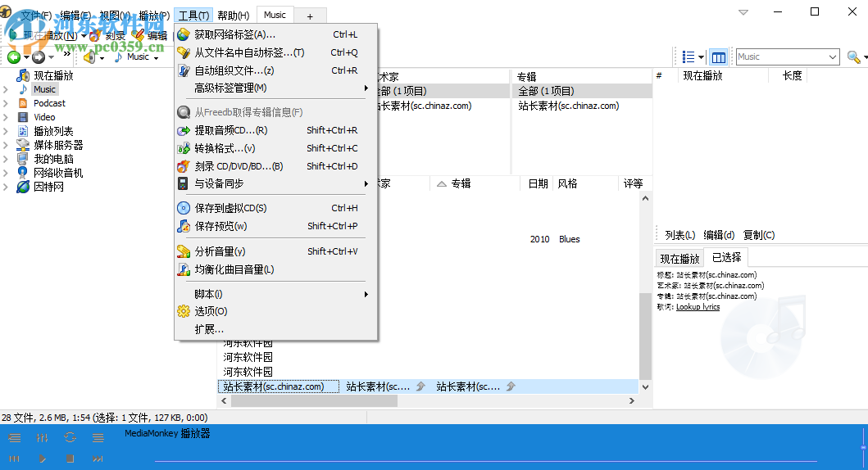Viewport: 868px width, 470px height.
Task: Open the Lookup lyrics link
Action: (698, 307)
